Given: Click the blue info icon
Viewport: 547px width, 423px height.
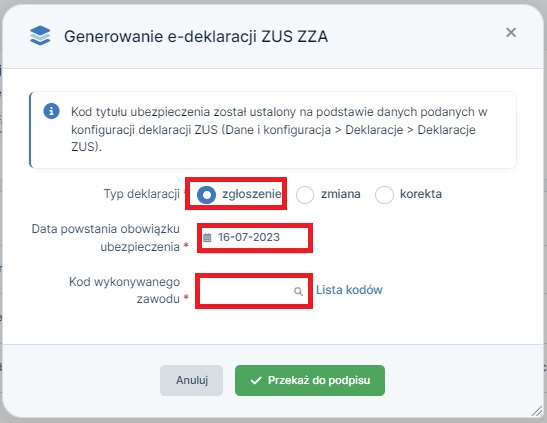Looking at the screenshot, I should pyautogui.click(x=51, y=111).
